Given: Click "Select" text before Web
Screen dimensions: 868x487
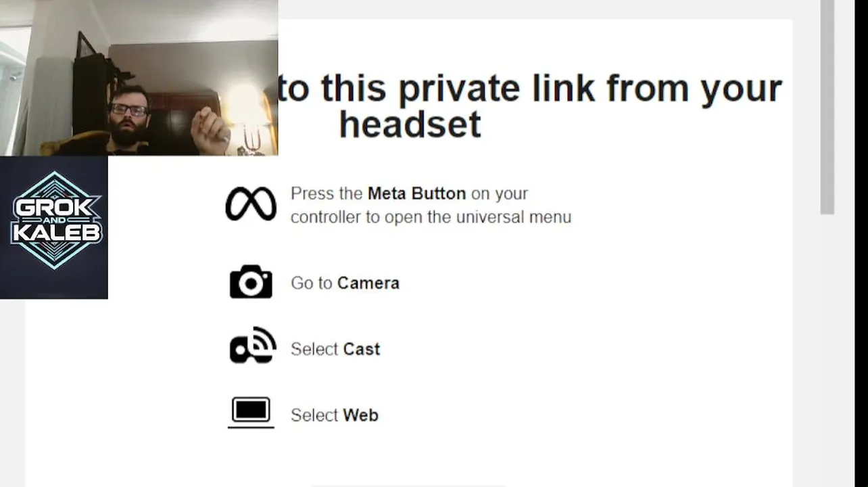Looking at the screenshot, I should [314, 415].
